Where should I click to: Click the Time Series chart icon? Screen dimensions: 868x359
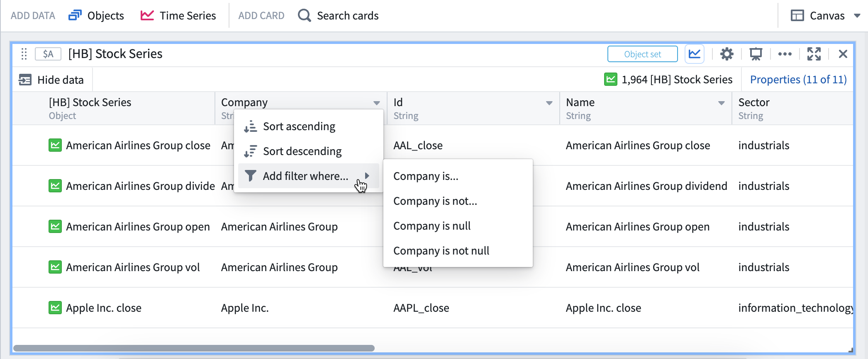(147, 15)
